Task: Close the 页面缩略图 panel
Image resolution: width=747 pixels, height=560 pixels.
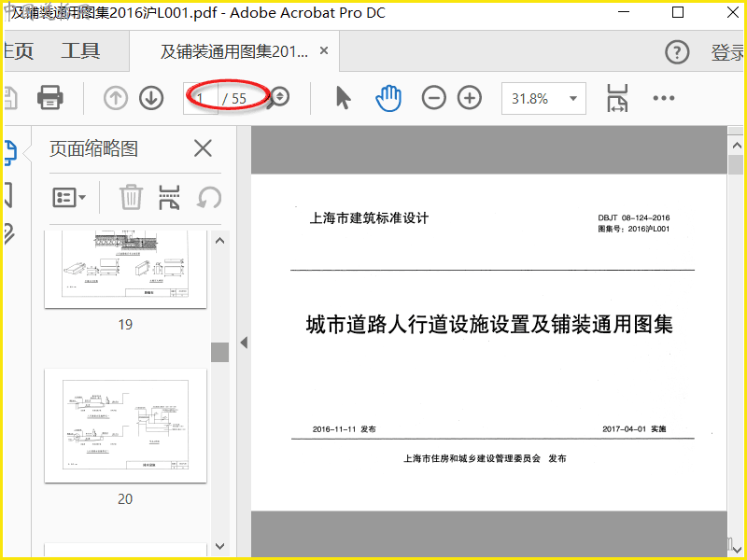Action: [203, 148]
